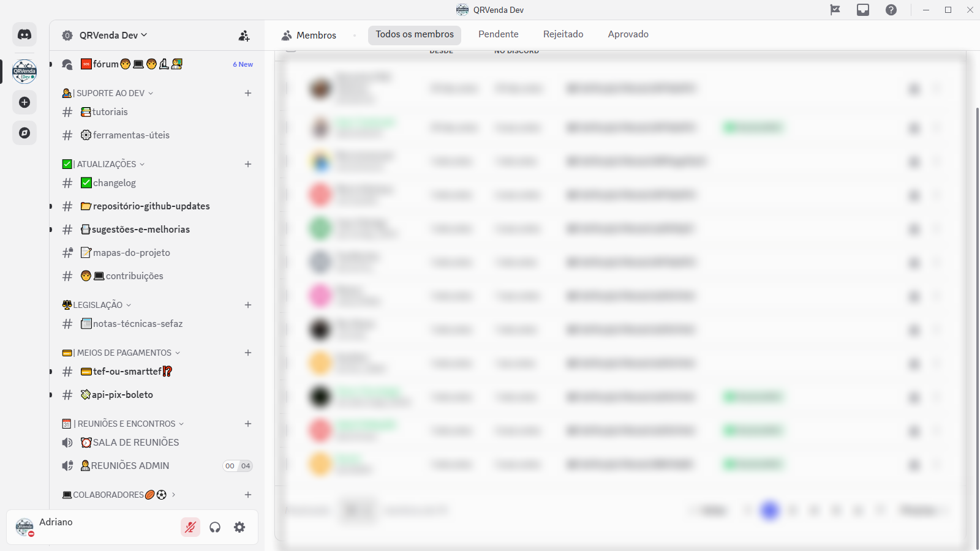Unmute the microphone toggle
Viewport: 980px width, 551px height.
pos(190,527)
